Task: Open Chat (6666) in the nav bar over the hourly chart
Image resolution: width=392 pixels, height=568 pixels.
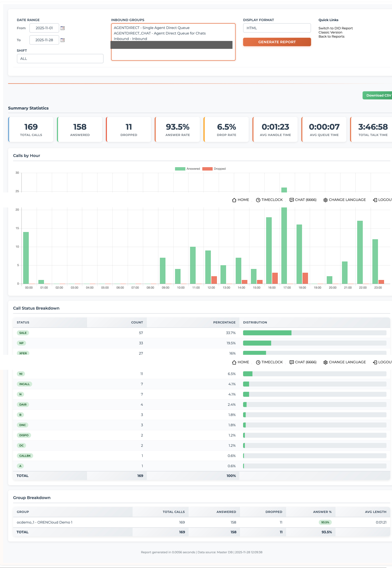Action: click(303, 200)
